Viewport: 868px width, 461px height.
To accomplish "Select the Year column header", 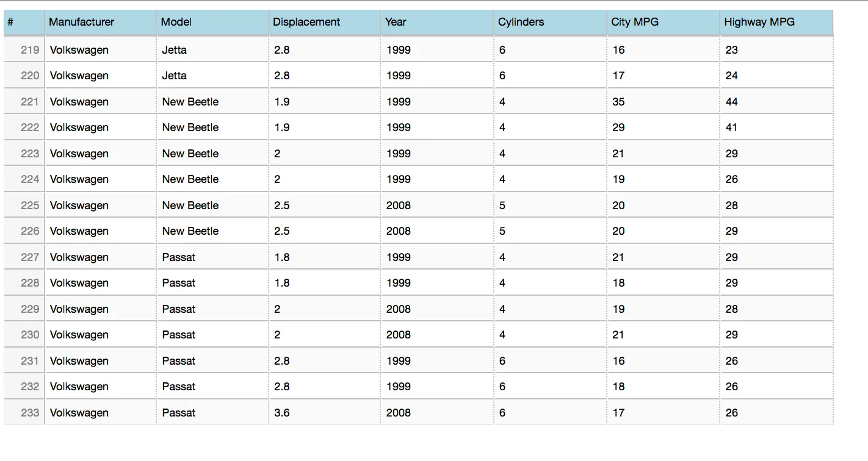I will pyautogui.click(x=436, y=23).
